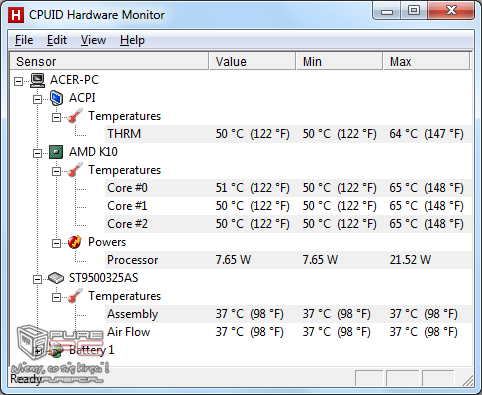Collapse the AMD K10 node
Viewport: 482px width, 395px height.
[x=37, y=153]
